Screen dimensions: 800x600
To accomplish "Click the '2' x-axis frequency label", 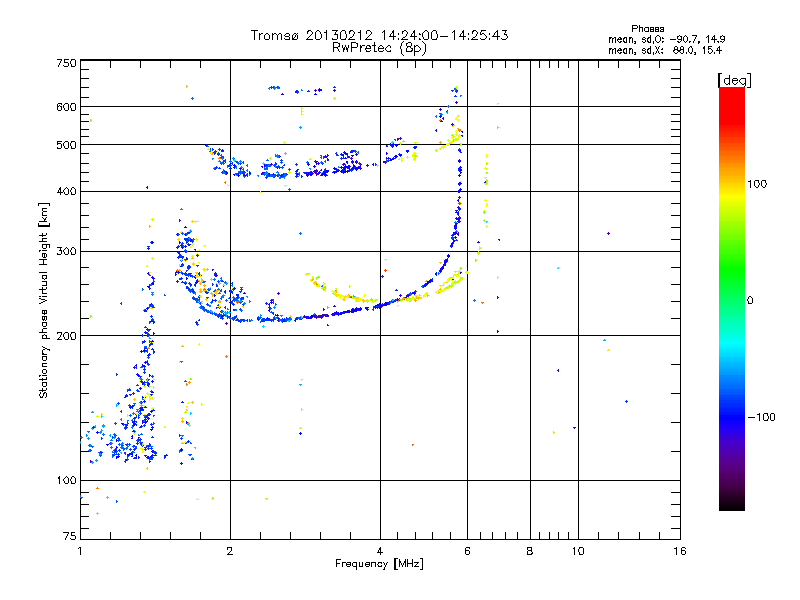I will click(230, 551).
